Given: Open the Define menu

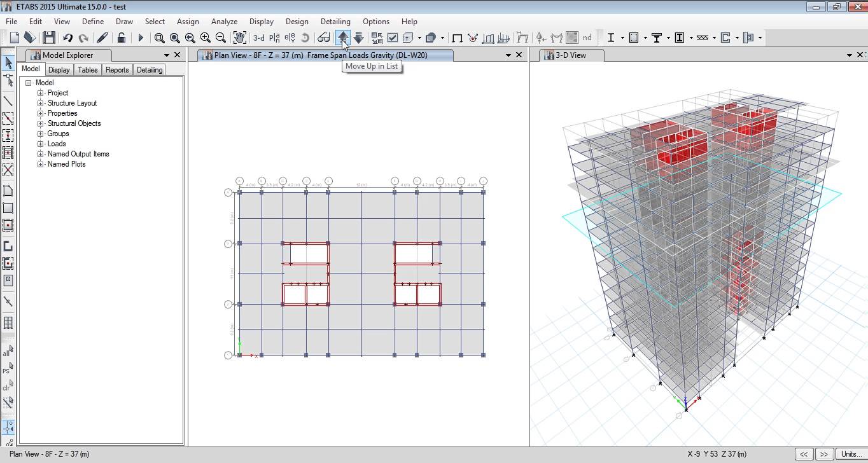Looking at the screenshot, I should [x=93, y=21].
